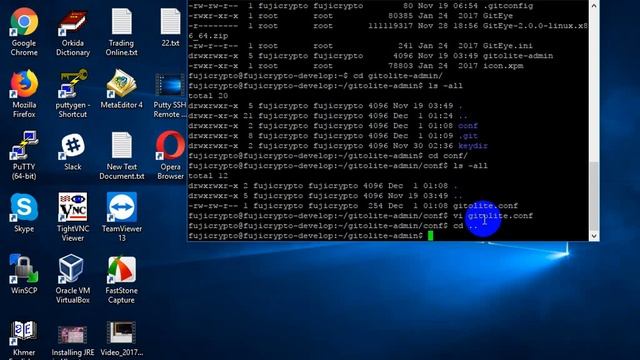Launch Opera Browser shortcut

pyautogui.click(x=170, y=156)
